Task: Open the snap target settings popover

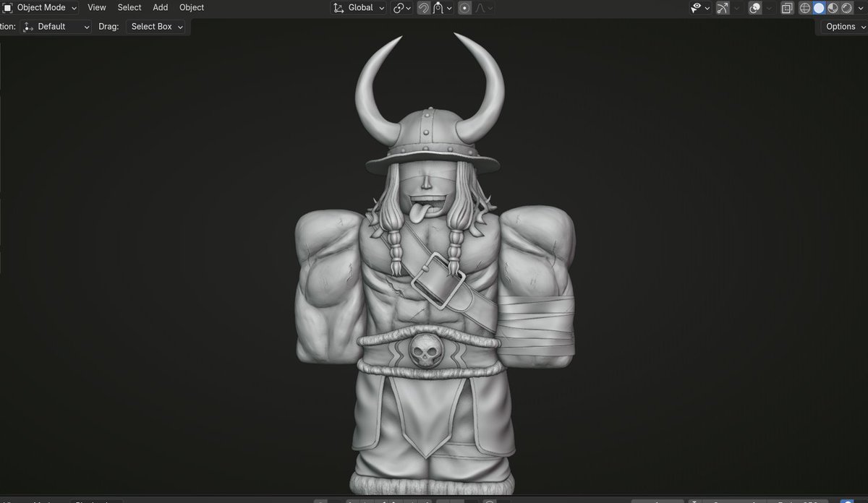Action: pyautogui.click(x=443, y=8)
